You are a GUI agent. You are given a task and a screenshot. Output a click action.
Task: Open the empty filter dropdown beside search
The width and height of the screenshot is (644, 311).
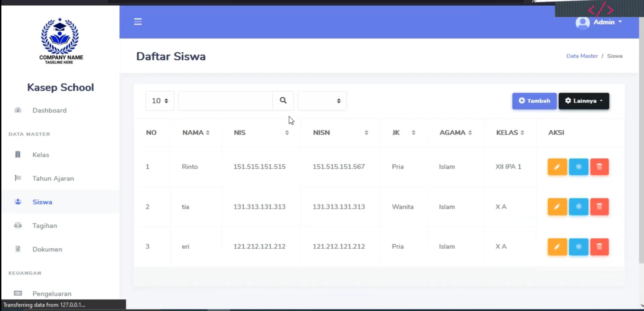(322, 101)
